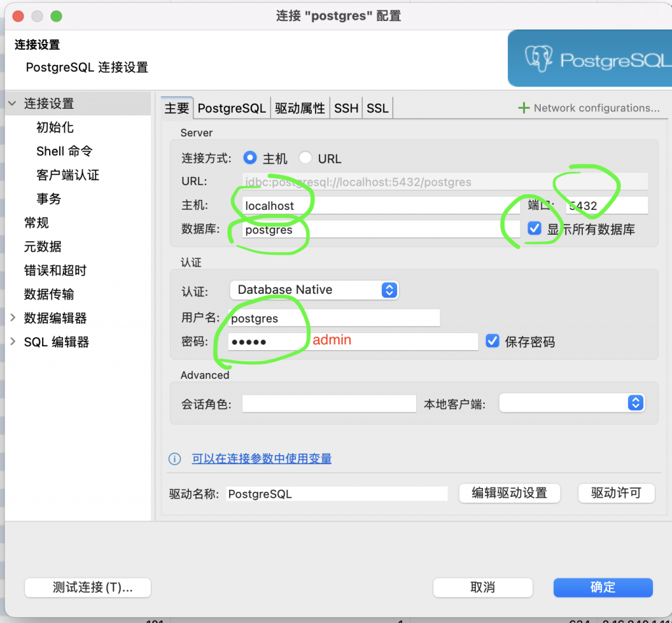The width and height of the screenshot is (672, 623).
Task: Select 数据传输 in the sidebar
Action: (x=49, y=294)
